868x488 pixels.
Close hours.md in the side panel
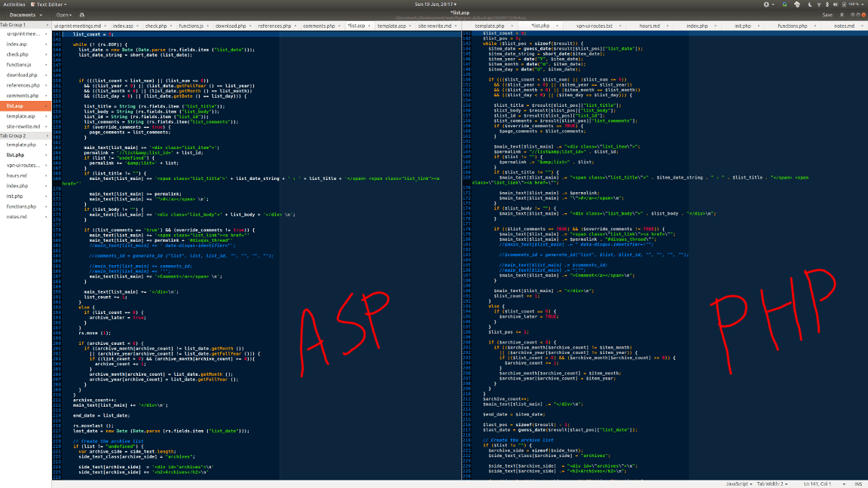pos(46,175)
